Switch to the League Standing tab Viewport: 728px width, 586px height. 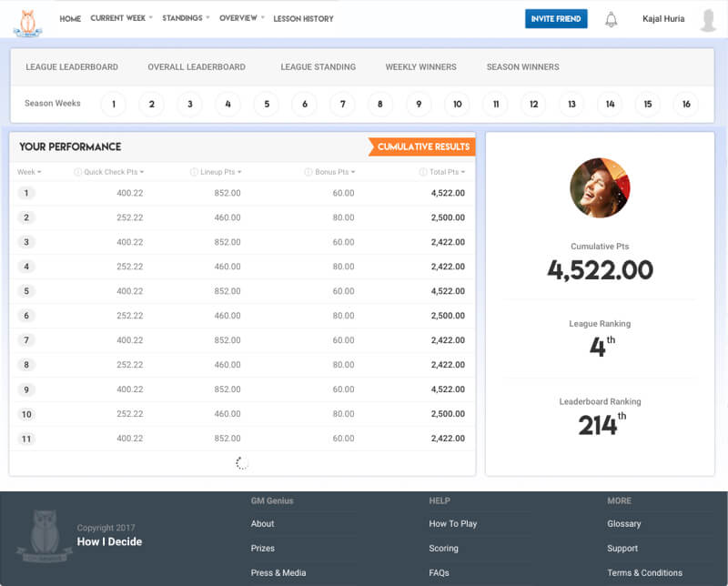tap(318, 66)
